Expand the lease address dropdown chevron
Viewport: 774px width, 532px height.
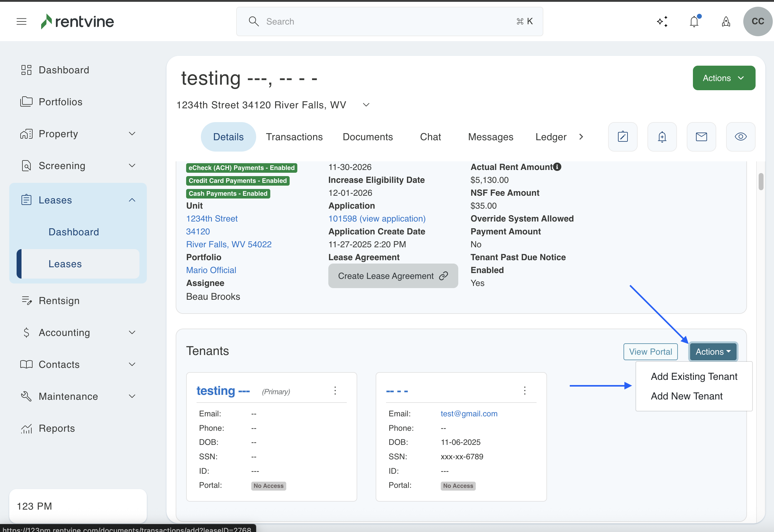click(366, 105)
